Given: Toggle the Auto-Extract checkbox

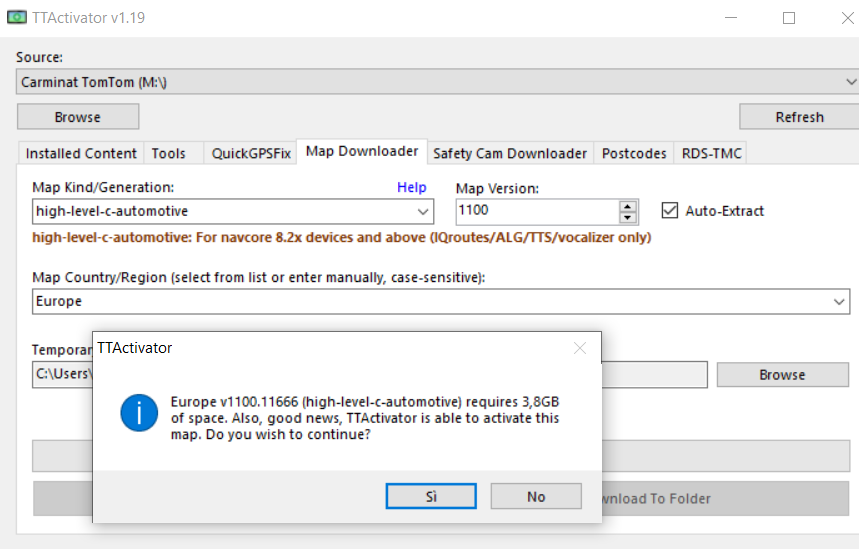Looking at the screenshot, I should (x=669, y=210).
